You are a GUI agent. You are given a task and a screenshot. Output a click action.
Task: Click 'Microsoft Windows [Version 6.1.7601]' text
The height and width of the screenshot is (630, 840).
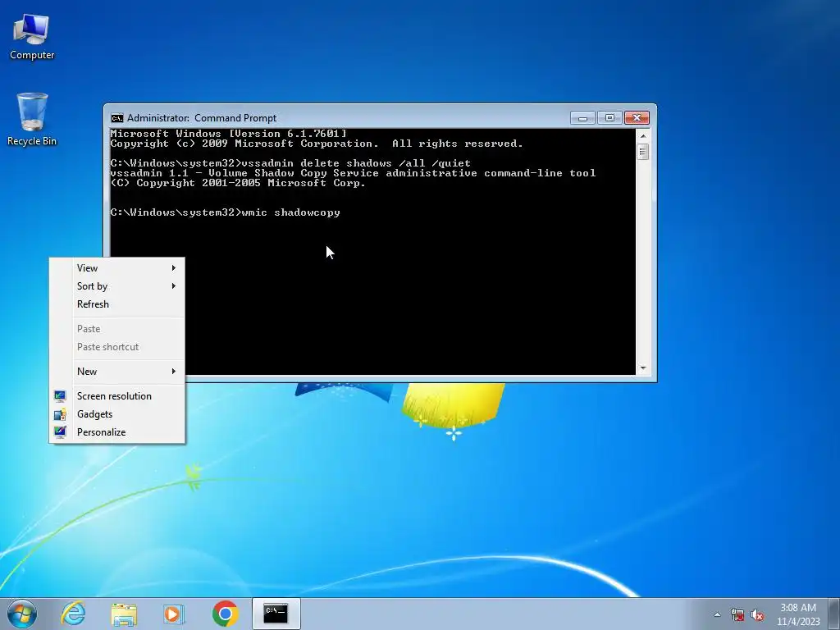(x=229, y=134)
